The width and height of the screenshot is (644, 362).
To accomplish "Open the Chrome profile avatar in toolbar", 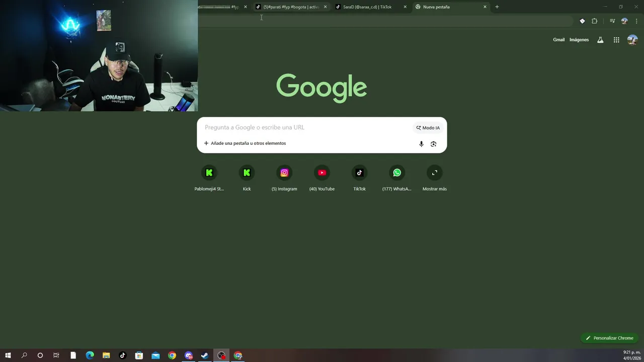I will pos(624,21).
